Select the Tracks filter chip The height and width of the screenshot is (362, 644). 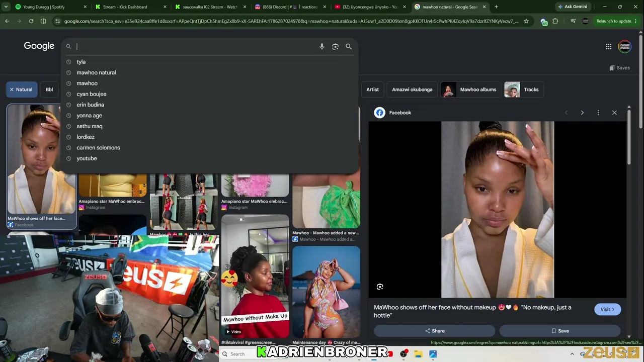click(x=524, y=89)
